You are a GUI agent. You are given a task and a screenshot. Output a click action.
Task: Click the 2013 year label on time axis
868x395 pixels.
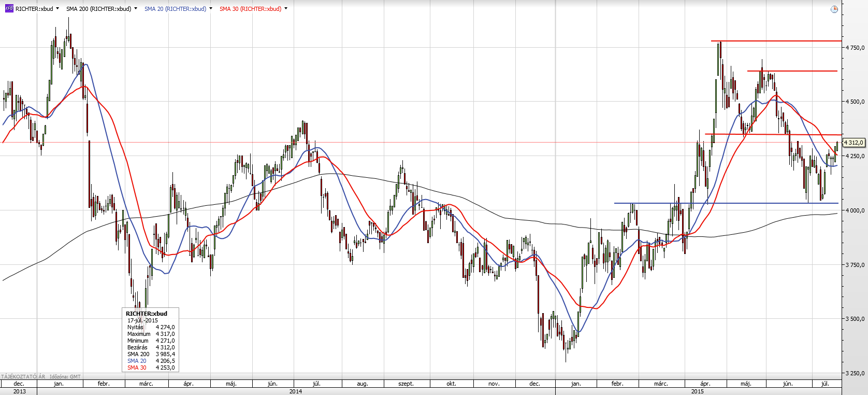tap(19, 391)
